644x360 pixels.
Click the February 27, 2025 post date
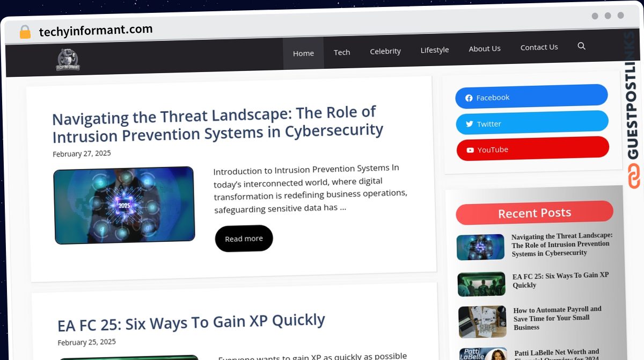82,154
